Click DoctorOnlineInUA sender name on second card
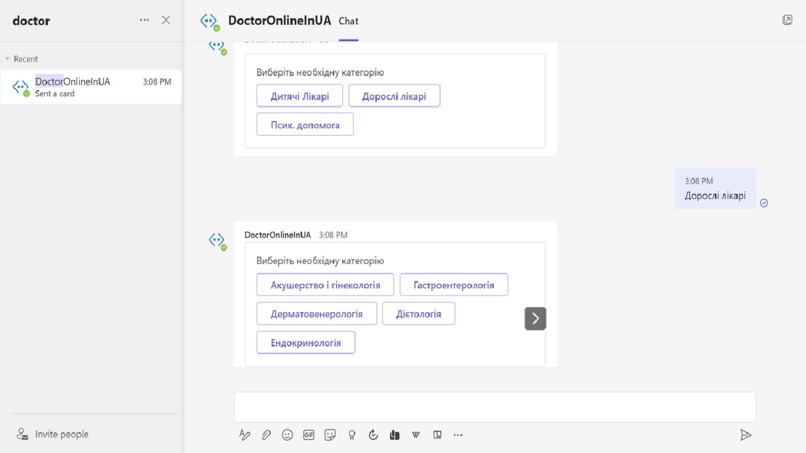The height and width of the screenshot is (453, 806). tap(278, 235)
